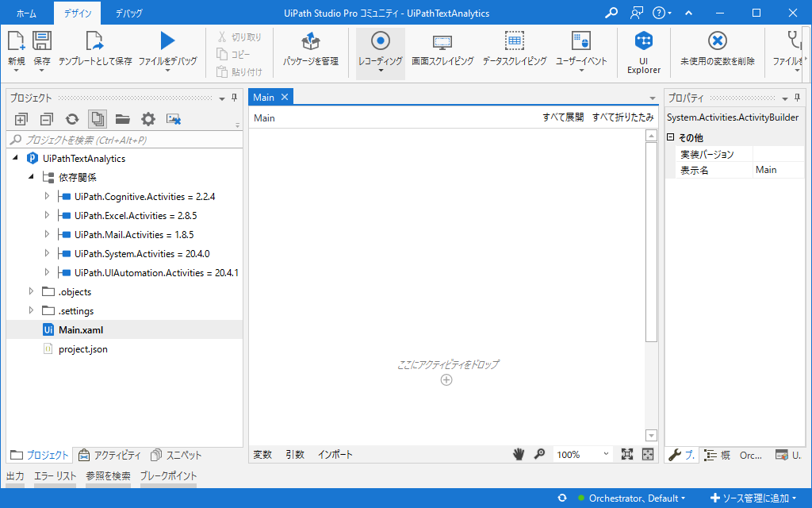Image resolution: width=812 pixels, height=508 pixels.
Task: Open project folder icon
Action: tap(123, 119)
